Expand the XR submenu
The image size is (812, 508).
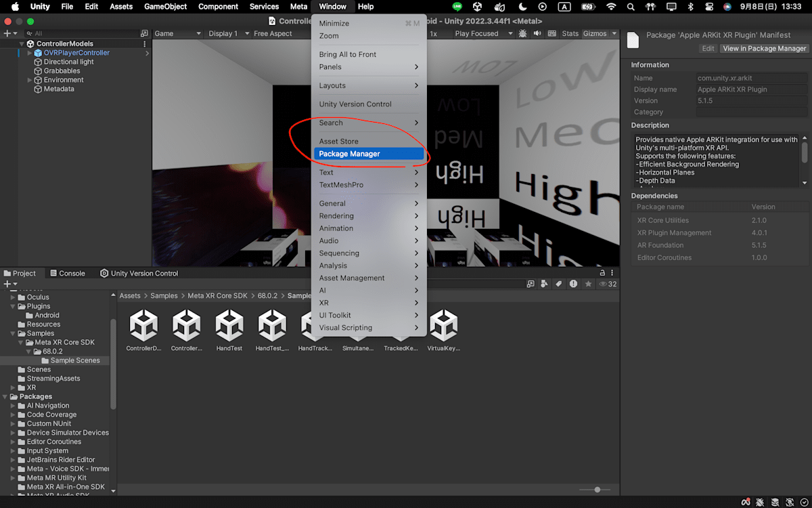click(x=369, y=303)
